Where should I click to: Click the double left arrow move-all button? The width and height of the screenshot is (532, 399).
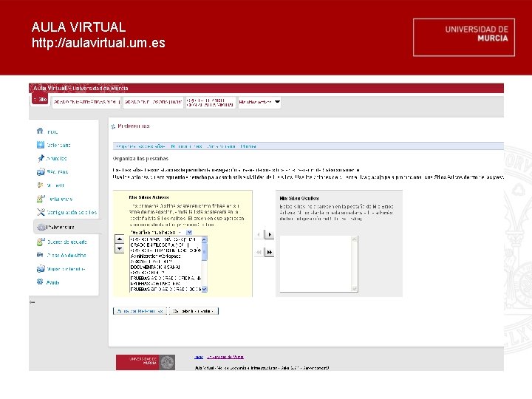point(259,252)
